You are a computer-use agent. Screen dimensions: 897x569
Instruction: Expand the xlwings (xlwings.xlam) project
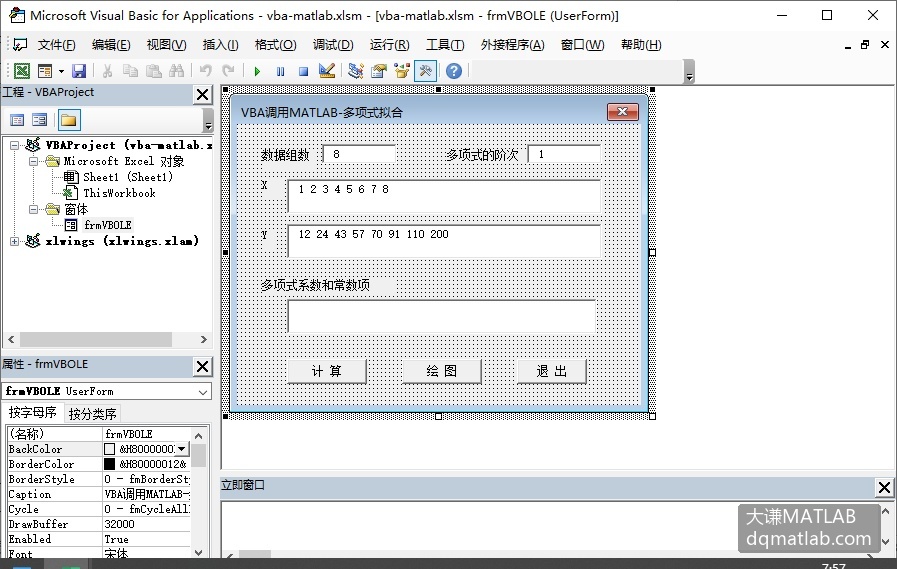(15, 241)
